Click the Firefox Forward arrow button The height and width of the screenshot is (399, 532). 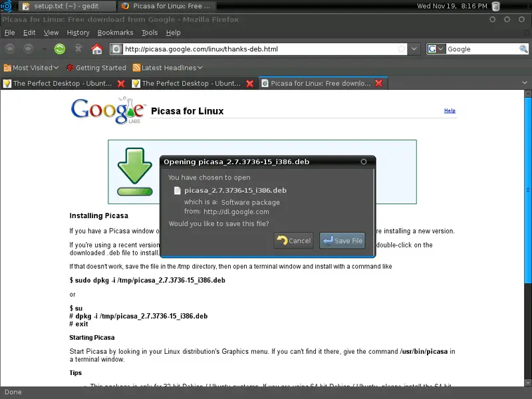pos(28,49)
